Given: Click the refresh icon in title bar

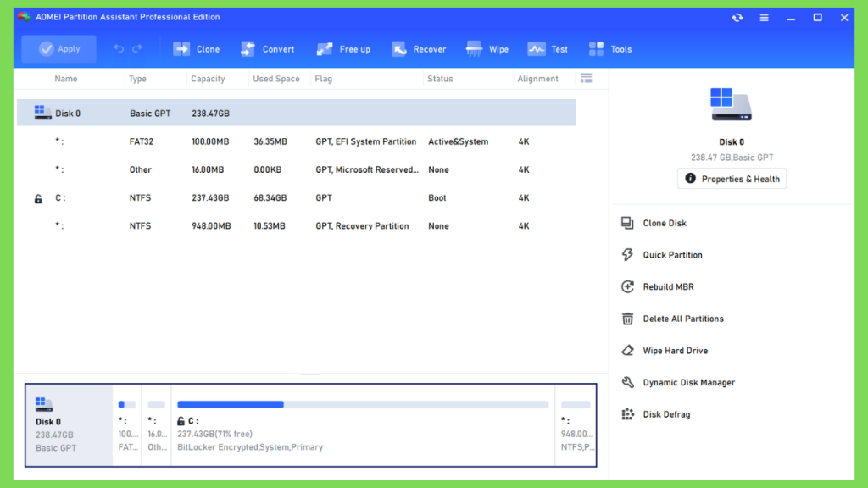Looking at the screenshot, I should [x=737, y=18].
